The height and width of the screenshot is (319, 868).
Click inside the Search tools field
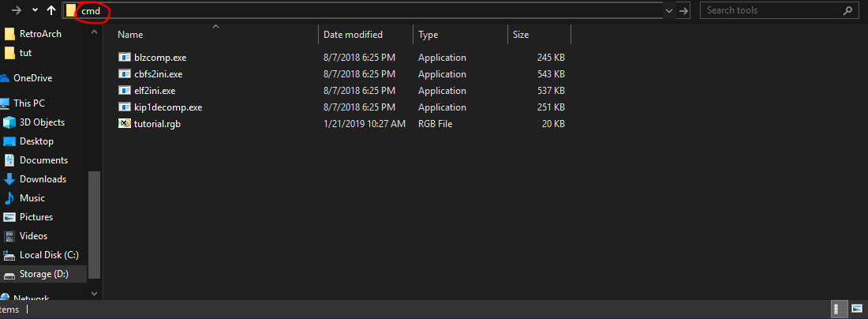[771, 10]
